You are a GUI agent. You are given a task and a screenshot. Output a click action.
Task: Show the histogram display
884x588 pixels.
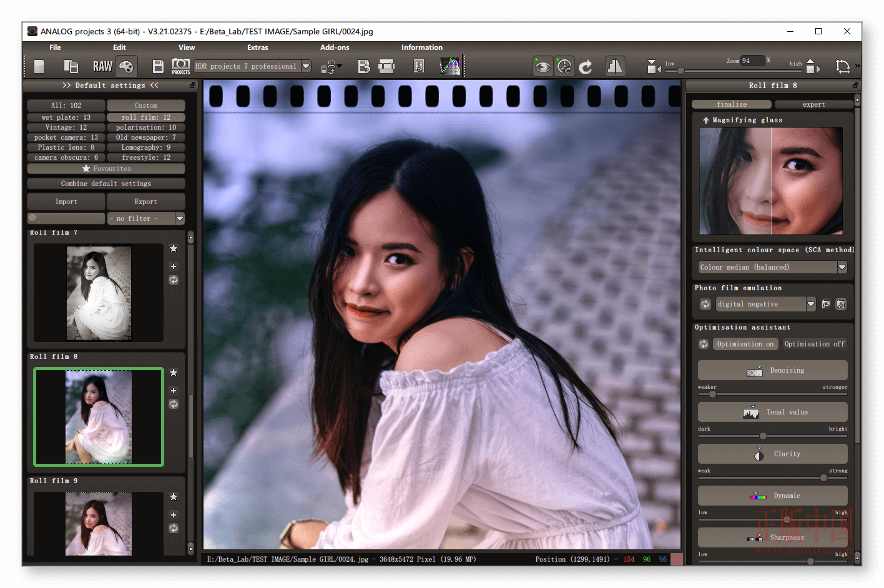pyautogui.click(x=450, y=66)
